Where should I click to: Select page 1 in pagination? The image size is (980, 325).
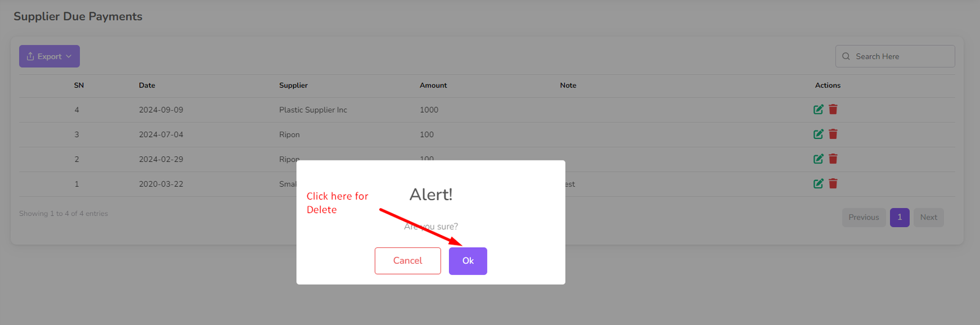pos(899,217)
